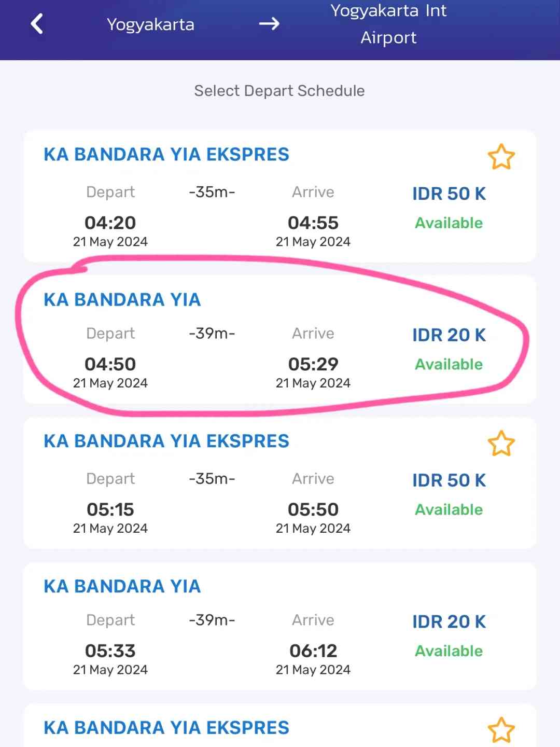Tap the route arrow between stations

[x=269, y=24]
